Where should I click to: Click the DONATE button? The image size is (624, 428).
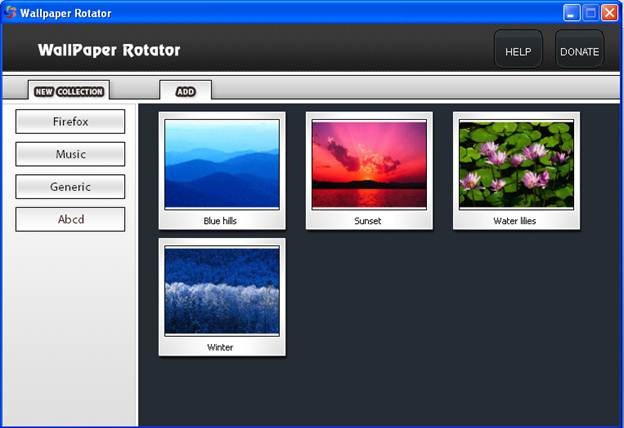(x=579, y=49)
